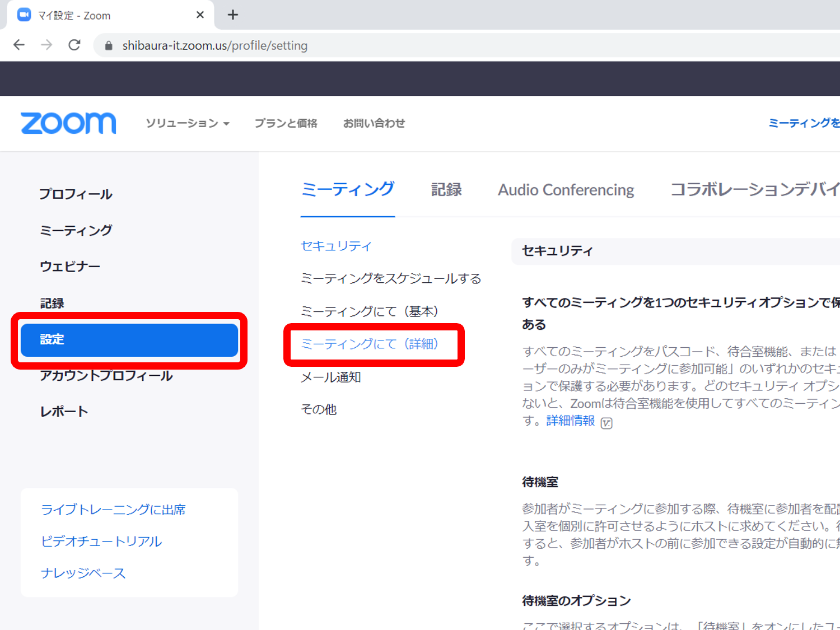Open 記録 in the left sidebar
This screenshot has width=840, height=630.
[x=52, y=303]
